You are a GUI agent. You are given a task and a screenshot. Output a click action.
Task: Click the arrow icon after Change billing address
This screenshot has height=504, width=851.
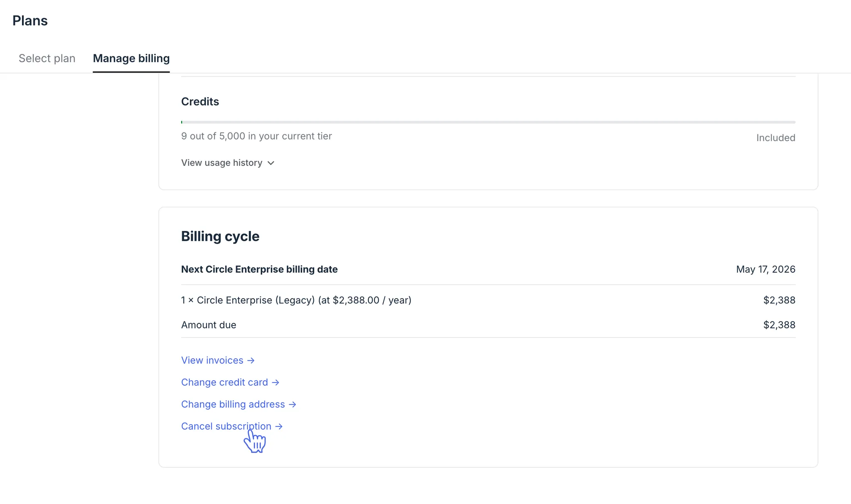293,404
